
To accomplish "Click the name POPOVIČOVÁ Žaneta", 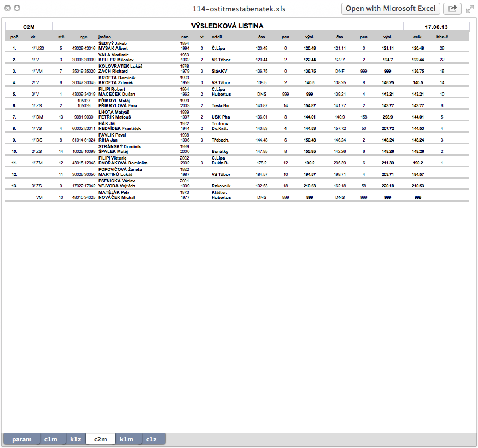I will [120, 169].
